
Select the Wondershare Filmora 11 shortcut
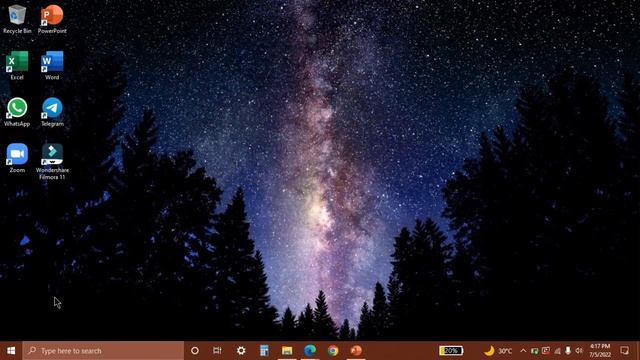pos(52,162)
